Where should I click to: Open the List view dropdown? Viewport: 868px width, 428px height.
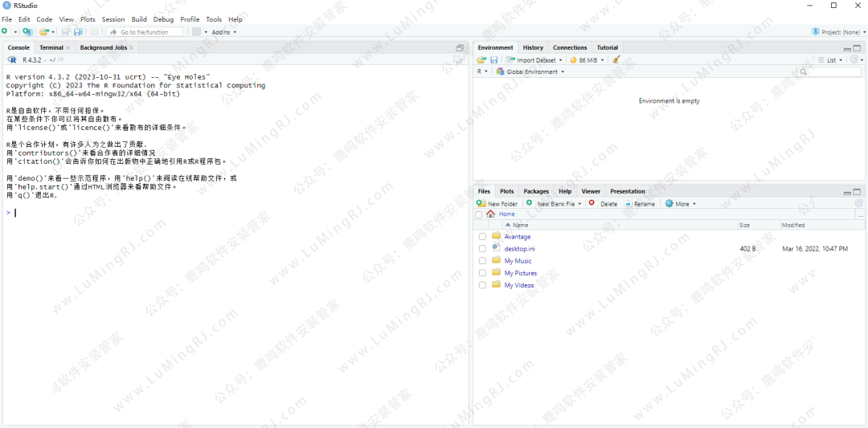tap(830, 59)
